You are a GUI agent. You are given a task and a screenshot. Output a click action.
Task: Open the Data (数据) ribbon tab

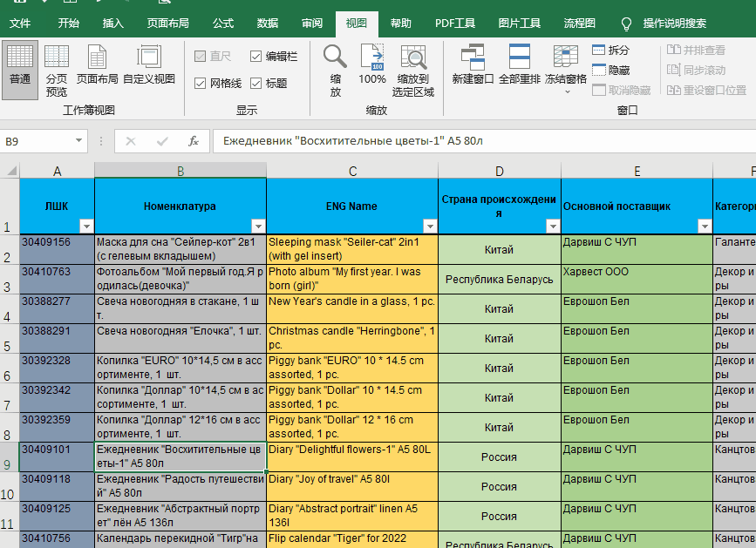pos(268,24)
